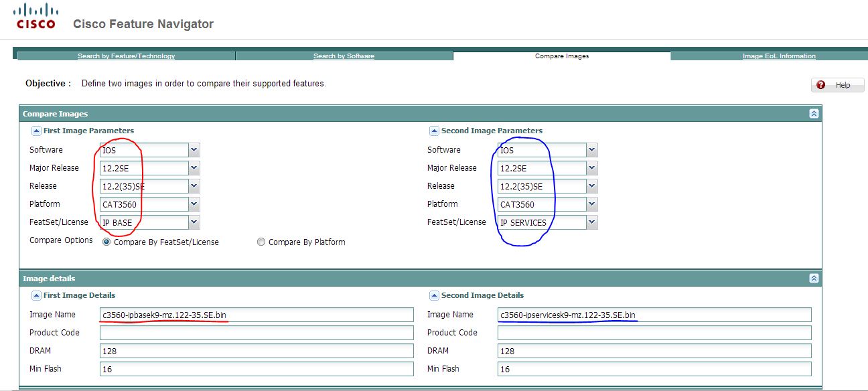
Task: Open first image Software dropdown
Action: pyautogui.click(x=194, y=150)
